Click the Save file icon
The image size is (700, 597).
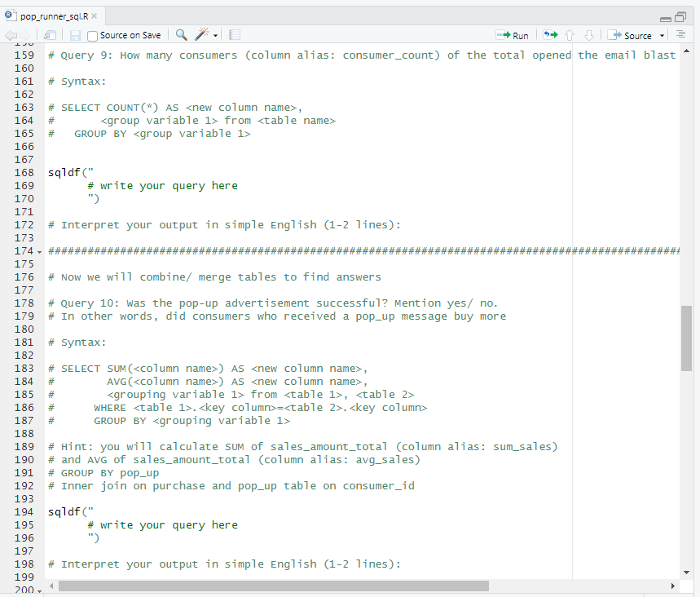[x=74, y=35]
